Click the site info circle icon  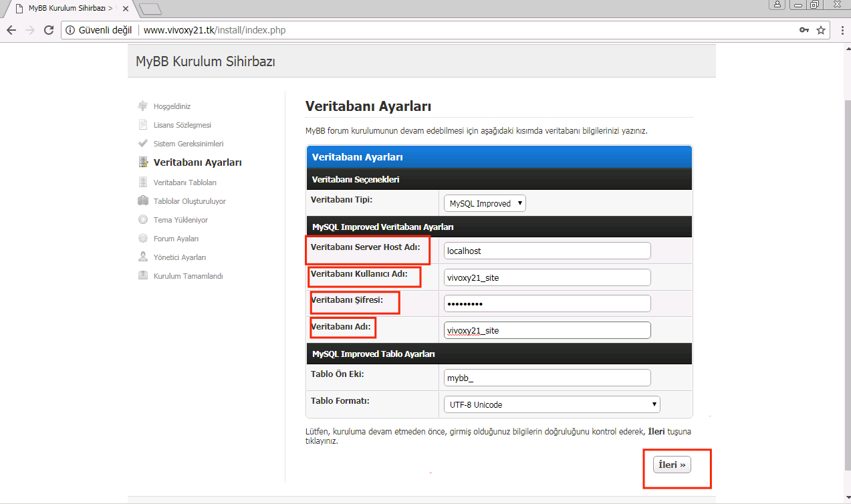[x=70, y=30]
